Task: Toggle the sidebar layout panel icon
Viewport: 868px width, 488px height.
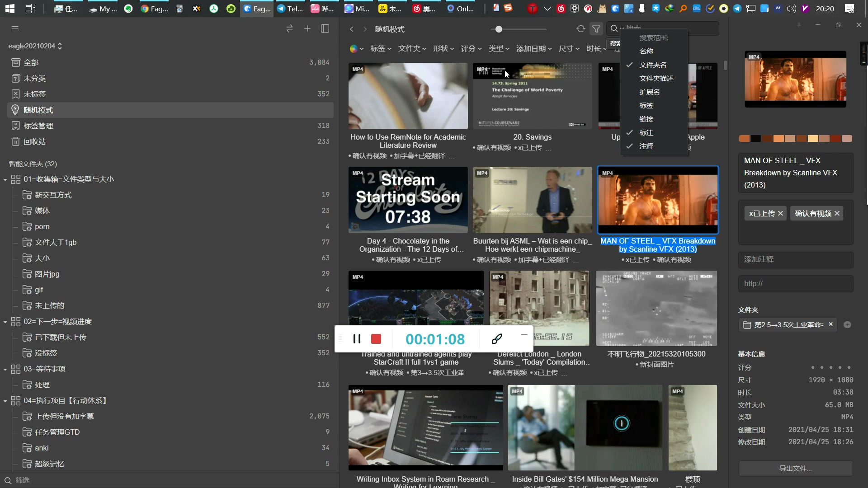Action: pos(325,28)
